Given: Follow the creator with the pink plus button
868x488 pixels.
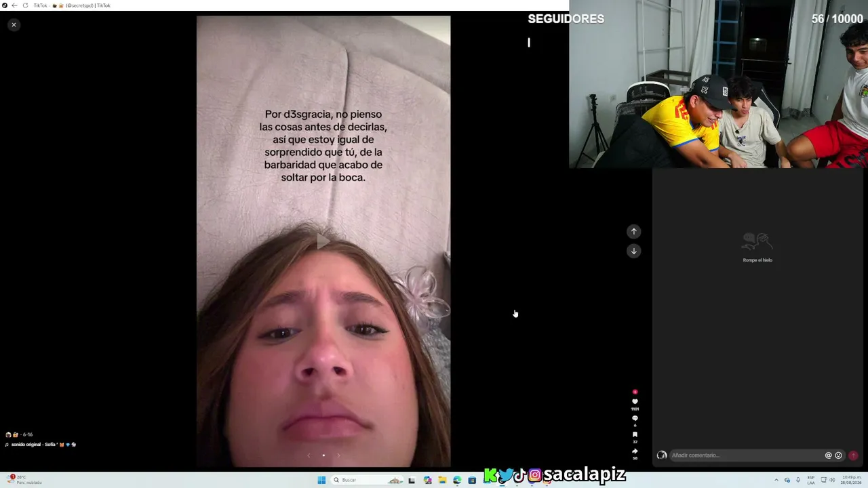Looking at the screenshot, I should click(635, 392).
